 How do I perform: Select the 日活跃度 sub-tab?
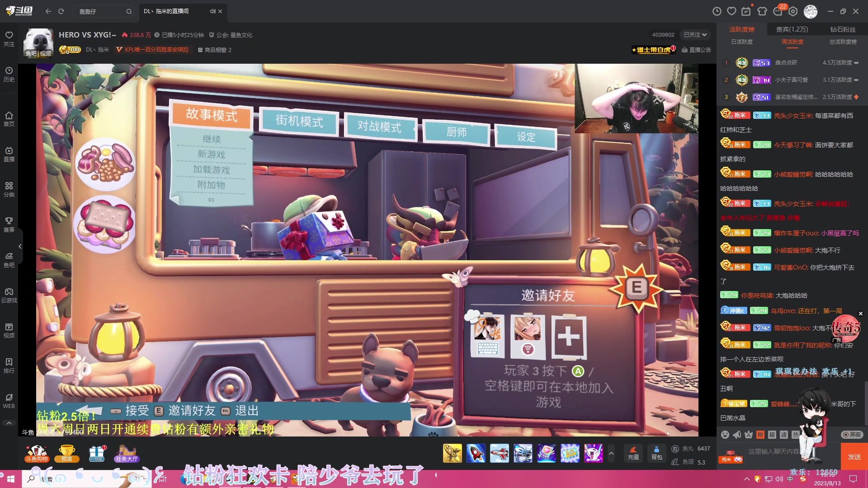point(742,42)
